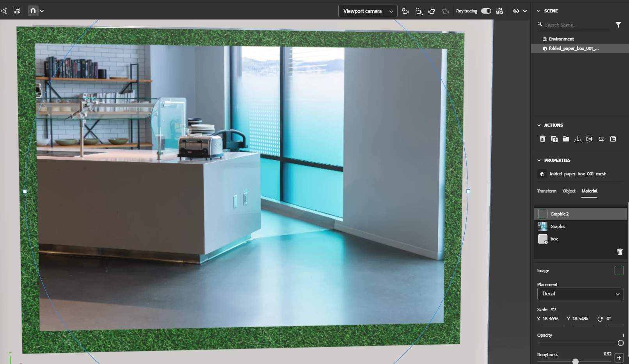The width and height of the screenshot is (629, 364).
Task: Click the Delete trash icon in Actions
Action: [x=542, y=139]
